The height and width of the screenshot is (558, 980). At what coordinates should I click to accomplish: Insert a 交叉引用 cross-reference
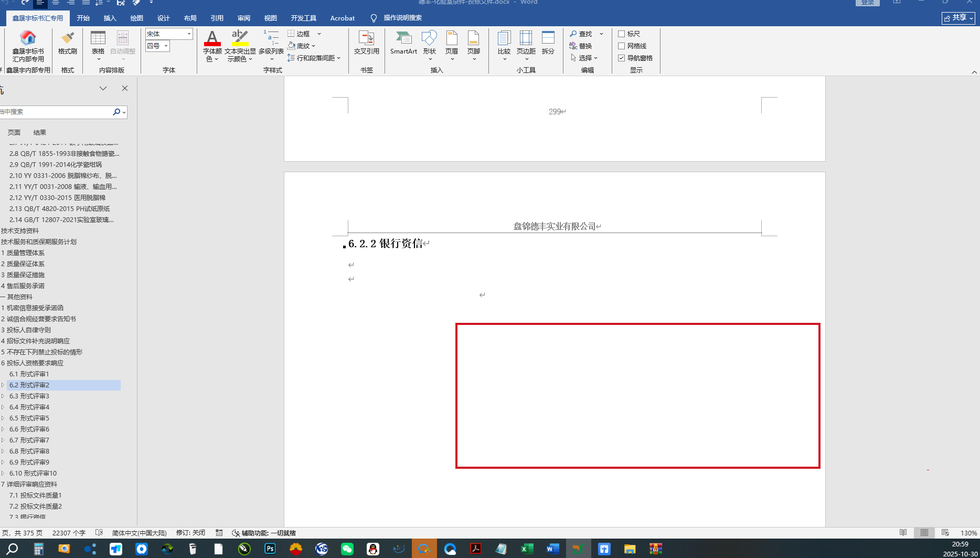pyautogui.click(x=366, y=43)
